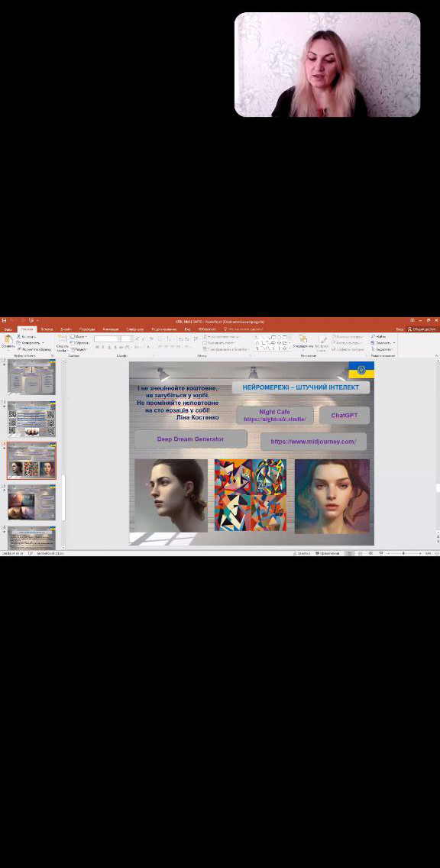Switch to Normal view in status bar

coord(350,553)
